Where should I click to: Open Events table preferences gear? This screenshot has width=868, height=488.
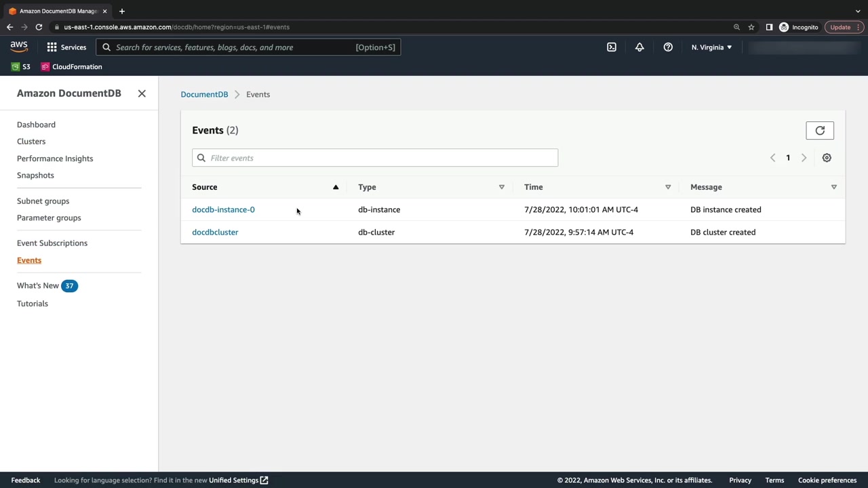[x=827, y=158]
